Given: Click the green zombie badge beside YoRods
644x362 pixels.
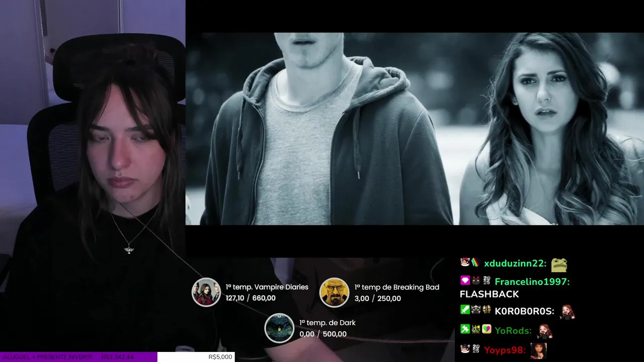Looking at the screenshot, I should coord(475,329).
